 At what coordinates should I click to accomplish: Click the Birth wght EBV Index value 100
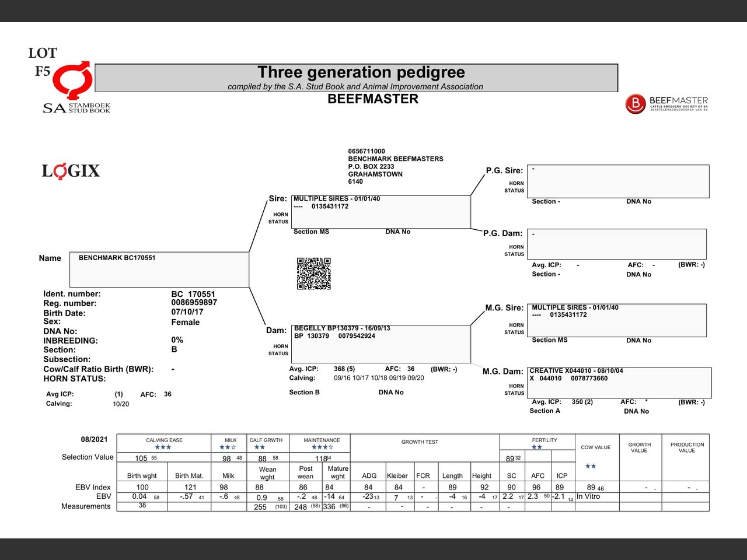click(142, 487)
